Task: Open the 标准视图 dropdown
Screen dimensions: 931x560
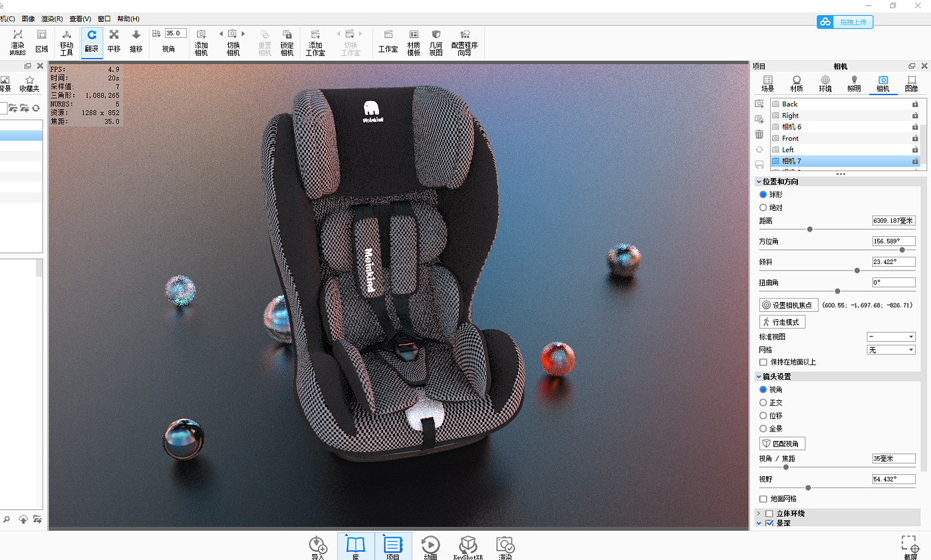Action: tap(891, 337)
